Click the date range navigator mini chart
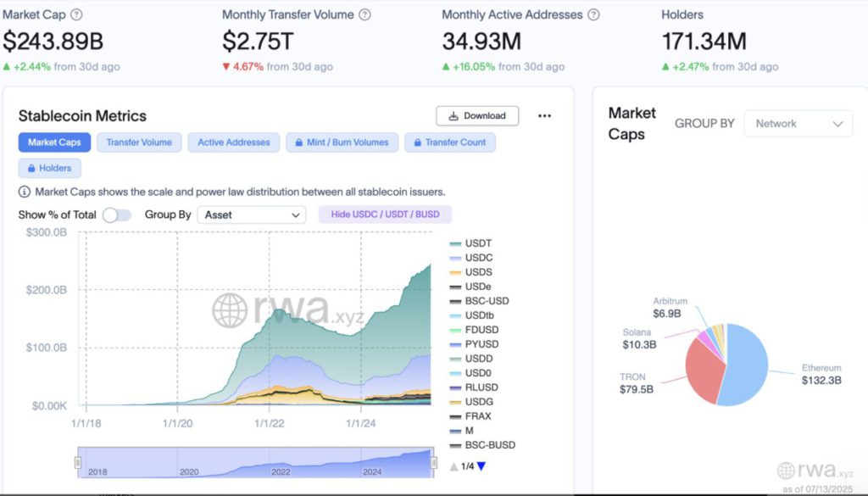The width and height of the screenshot is (868, 496). coord(256,463)
